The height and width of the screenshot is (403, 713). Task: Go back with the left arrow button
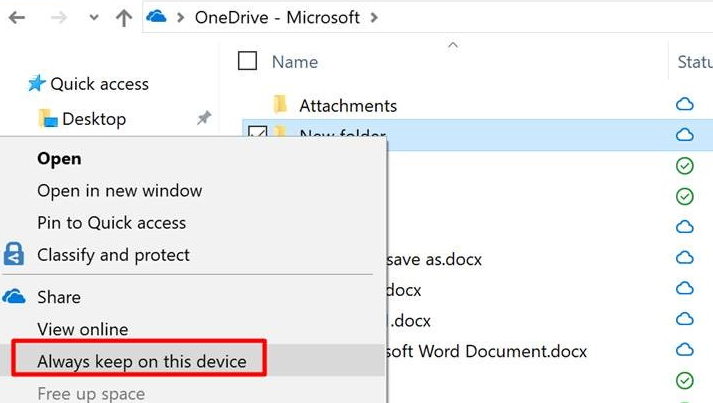17,18
